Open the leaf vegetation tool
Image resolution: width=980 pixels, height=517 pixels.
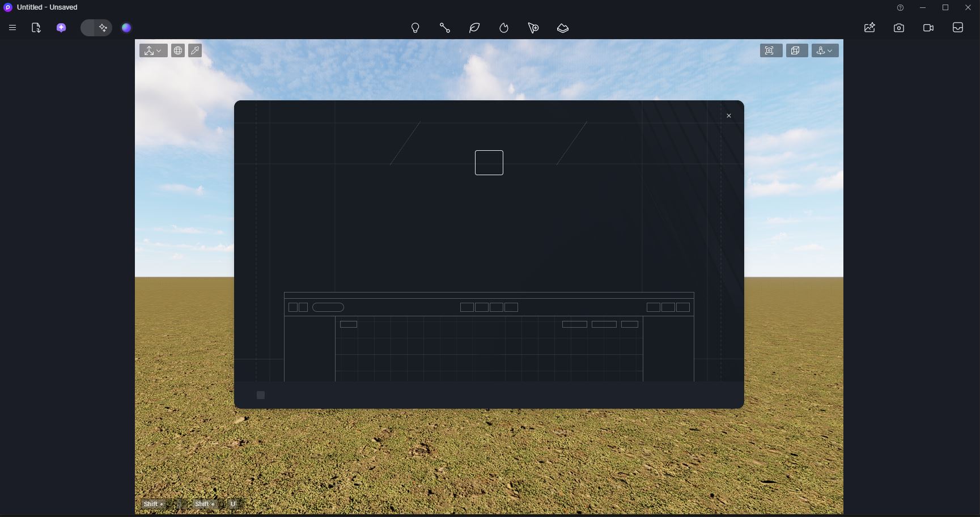[474, 28]
